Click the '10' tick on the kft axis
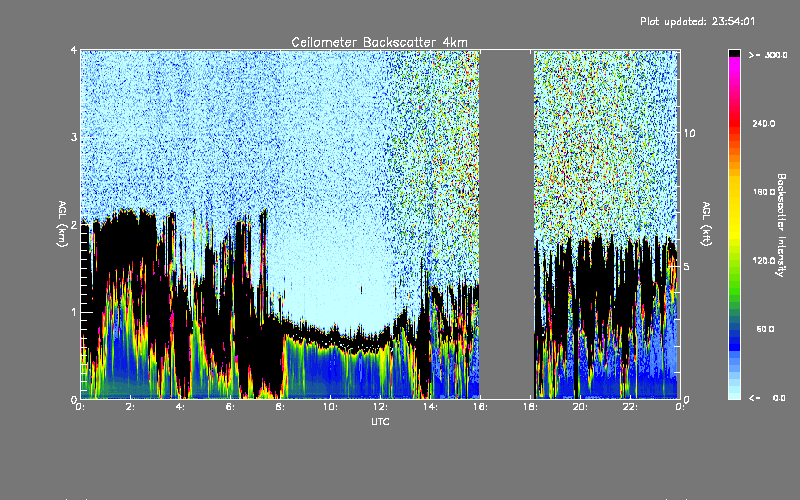Screen dimensions: 800x500 (x=689, y=133)
